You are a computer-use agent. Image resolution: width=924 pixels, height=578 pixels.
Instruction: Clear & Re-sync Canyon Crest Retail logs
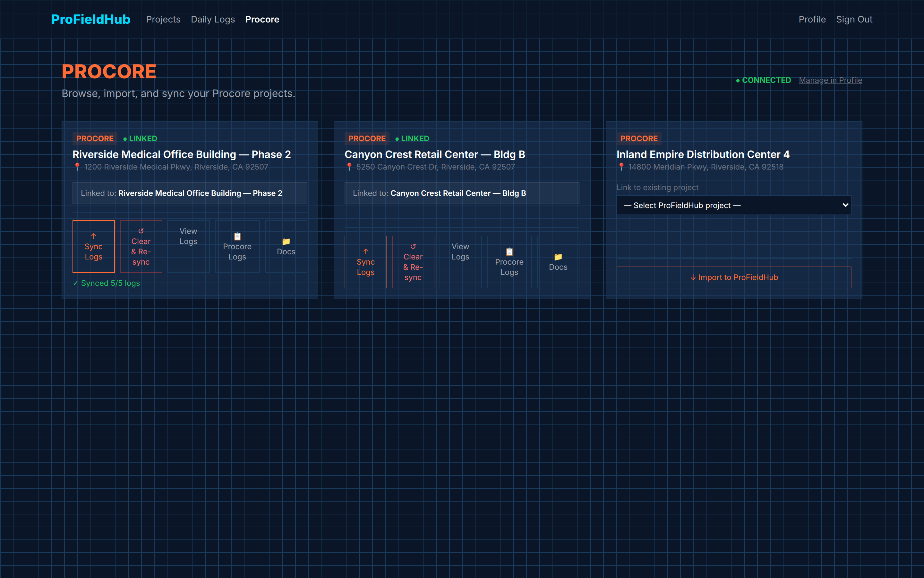tap(413, 262)
